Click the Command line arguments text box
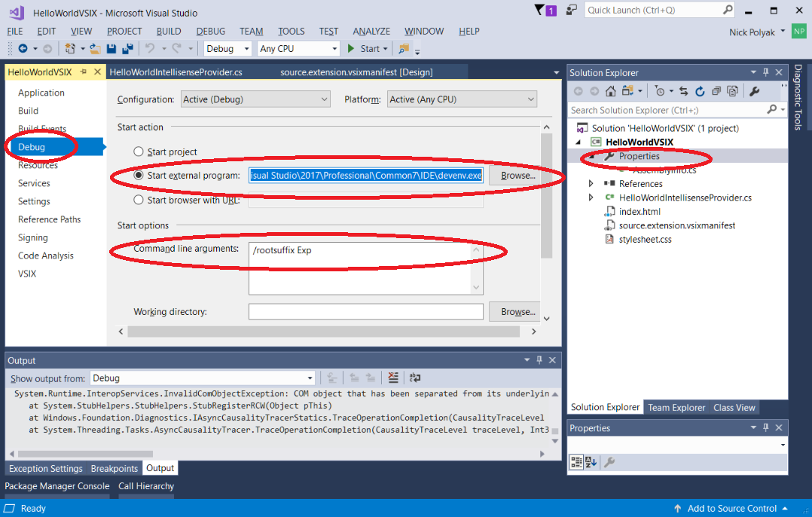This screenshot has height=517, width=812. point(365,268)
